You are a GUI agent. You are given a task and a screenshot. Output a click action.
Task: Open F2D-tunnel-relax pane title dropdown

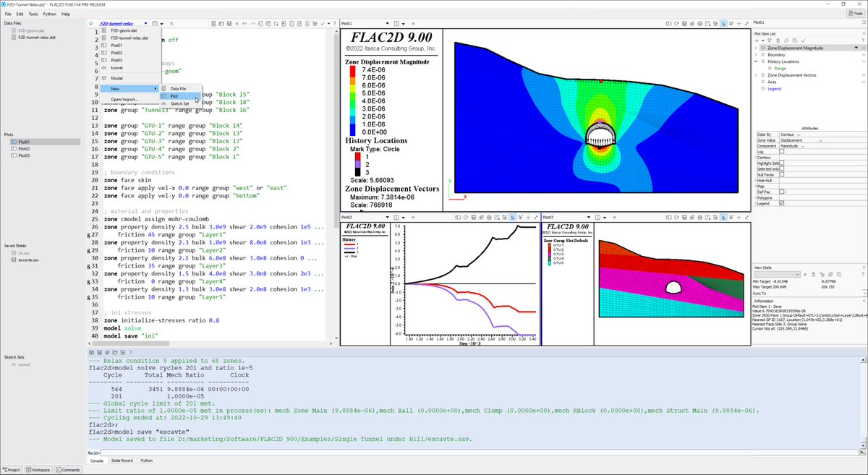pyautogui.click(x=145, y=24)
